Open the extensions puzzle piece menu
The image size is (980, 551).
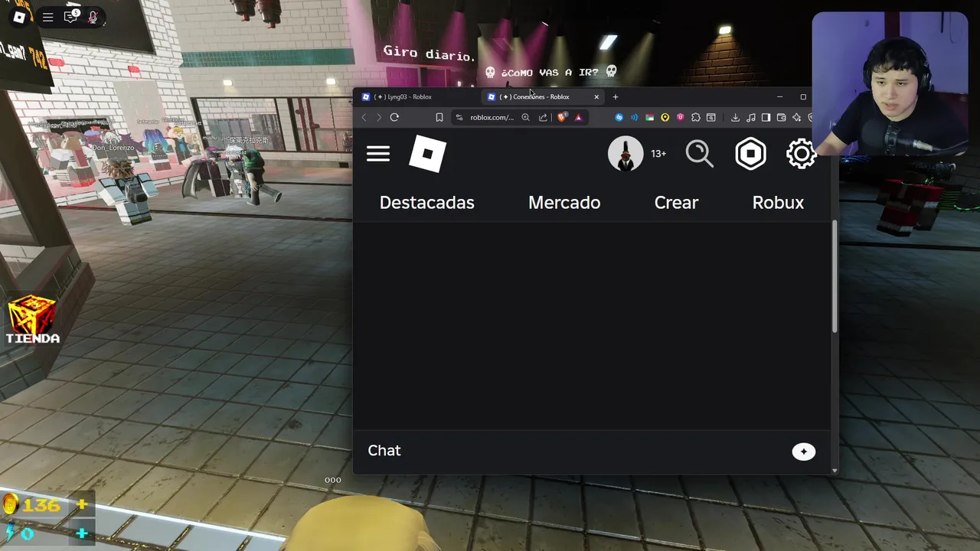pyautogui.click(x=696, y=117)
